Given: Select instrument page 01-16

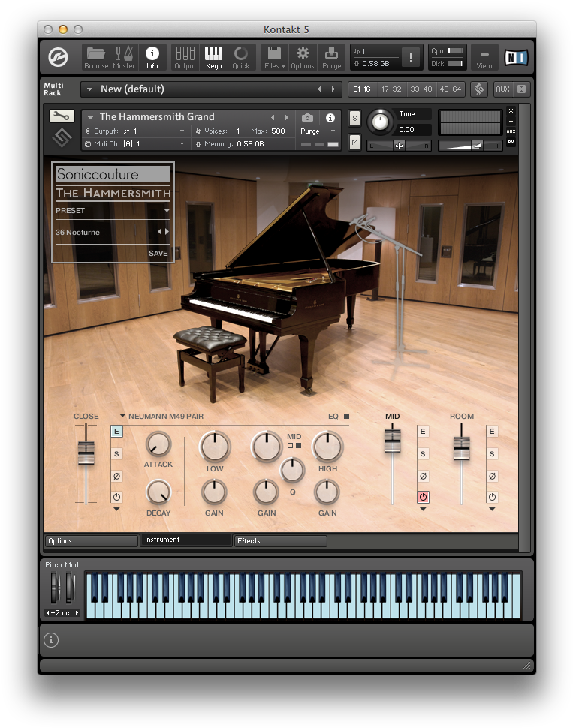Looking at the screenshot, I should tap(361, 89).
